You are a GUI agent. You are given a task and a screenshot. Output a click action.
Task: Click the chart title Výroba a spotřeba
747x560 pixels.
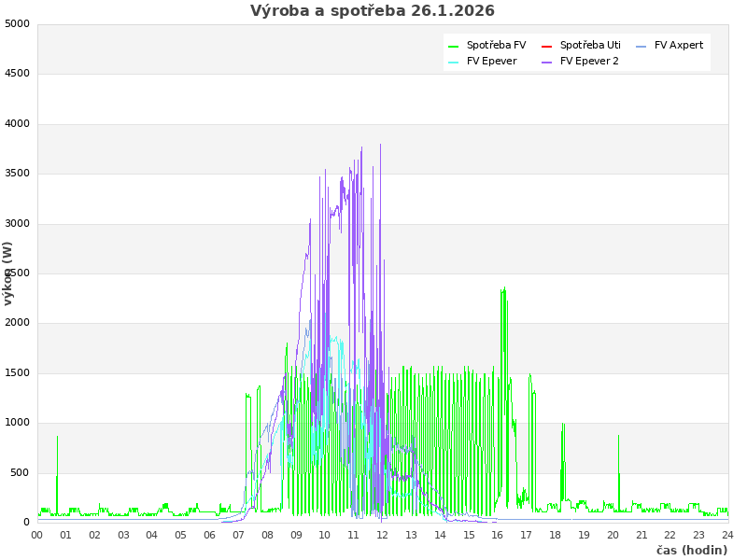(x=373, y=11)
